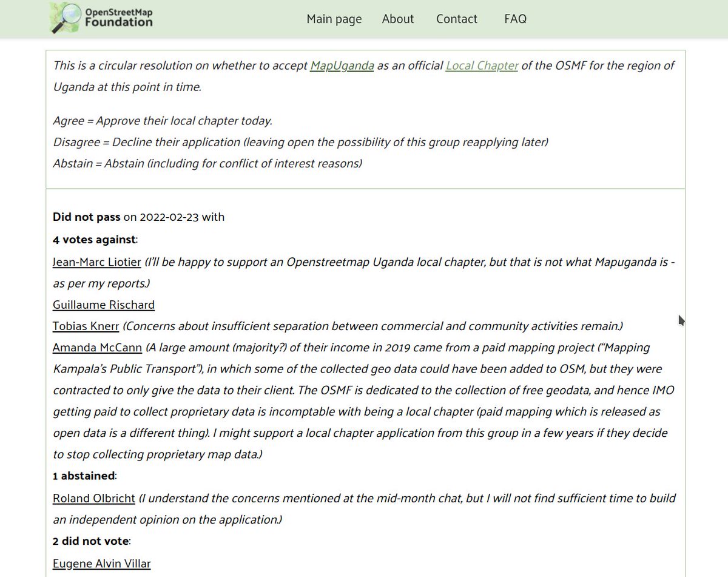The width and height of the screenshot is (728, 577).
Task: Click the '1 abstained' heading
Action: [x=84, y=476]
